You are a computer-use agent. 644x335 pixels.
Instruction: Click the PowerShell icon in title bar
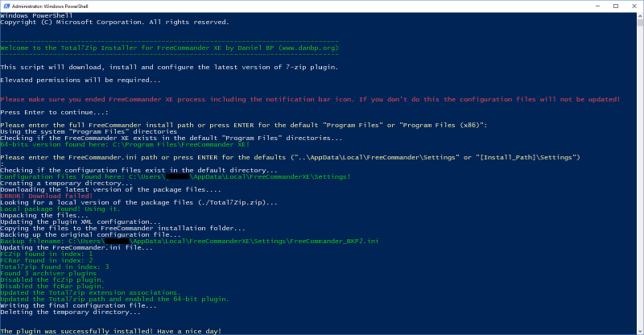coord(6,6)
